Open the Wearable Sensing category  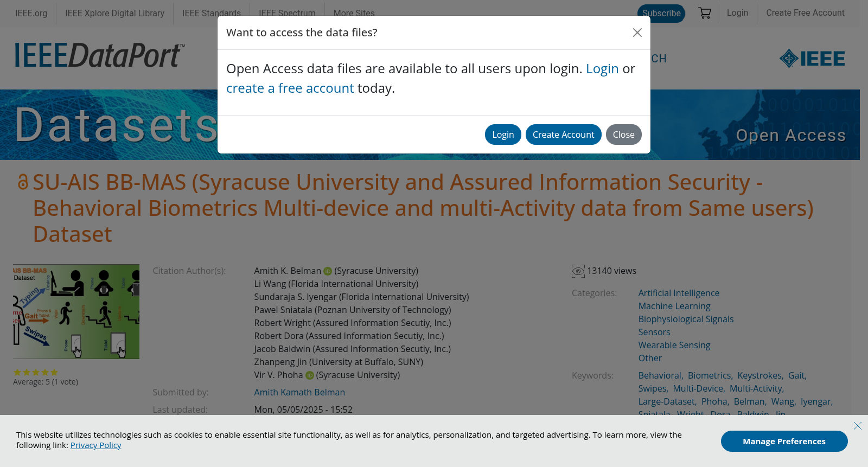[674, 345]
